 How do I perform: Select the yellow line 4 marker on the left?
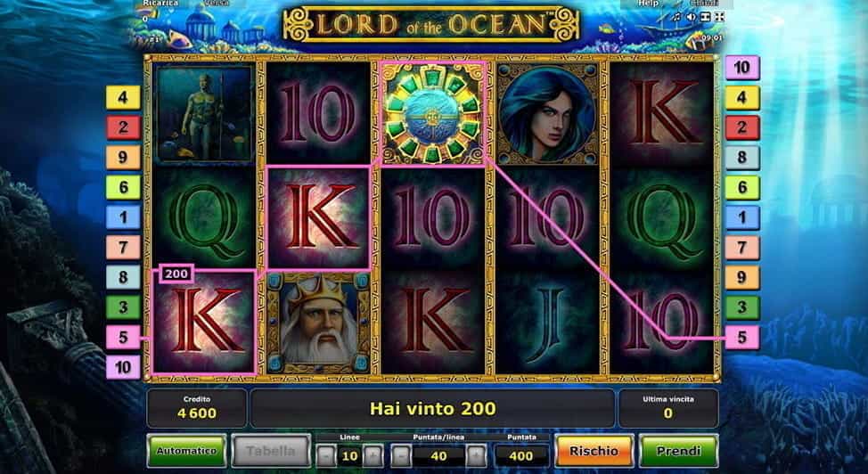[123, 98]
